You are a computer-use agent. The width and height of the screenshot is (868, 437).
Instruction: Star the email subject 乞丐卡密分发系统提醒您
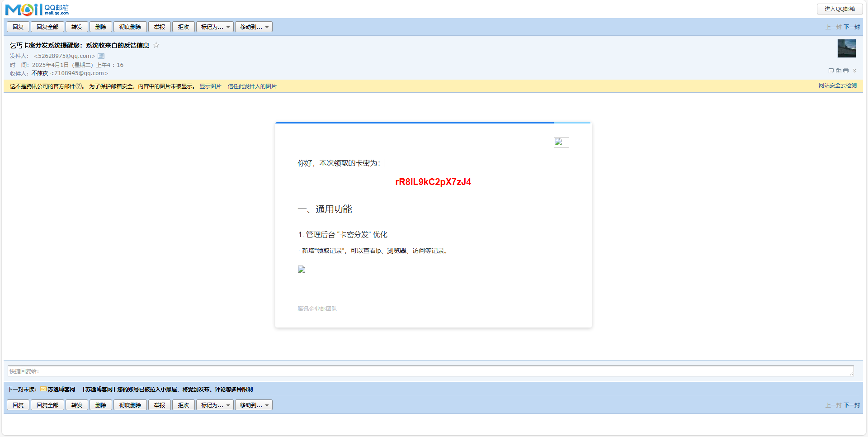156,45
